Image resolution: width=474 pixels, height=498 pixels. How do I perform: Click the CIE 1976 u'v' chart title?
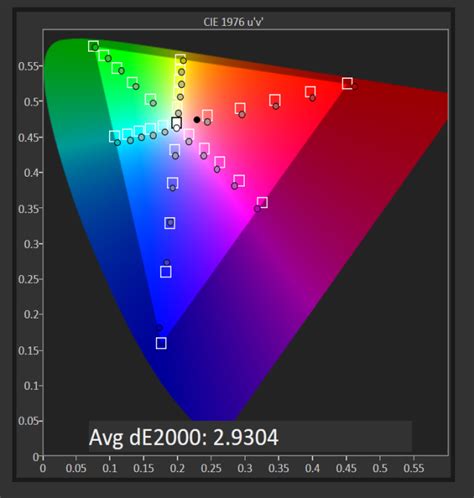tap(233, 22)
